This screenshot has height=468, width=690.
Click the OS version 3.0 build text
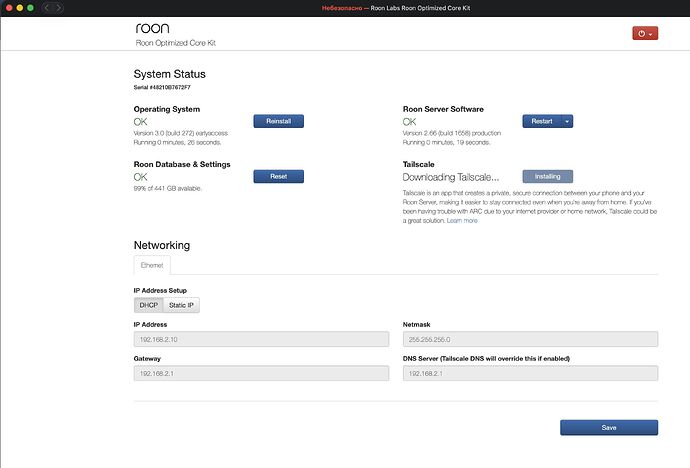click(x=181, y=133)
